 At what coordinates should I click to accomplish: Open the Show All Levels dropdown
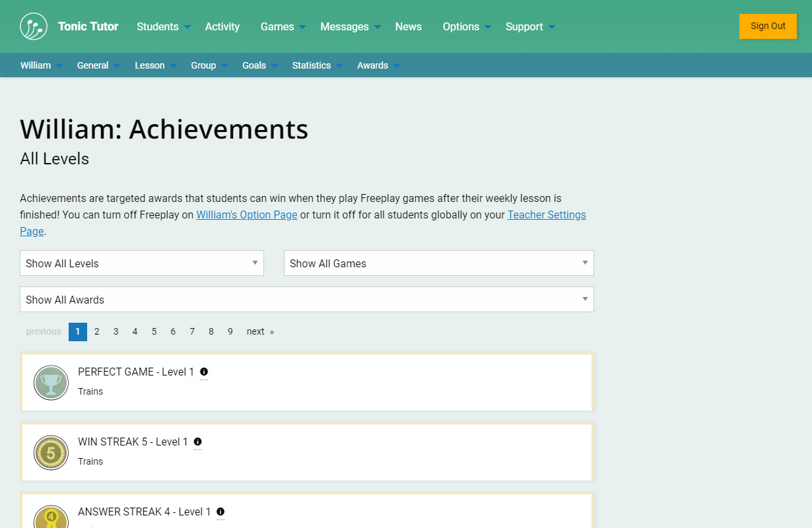point(142,263)
